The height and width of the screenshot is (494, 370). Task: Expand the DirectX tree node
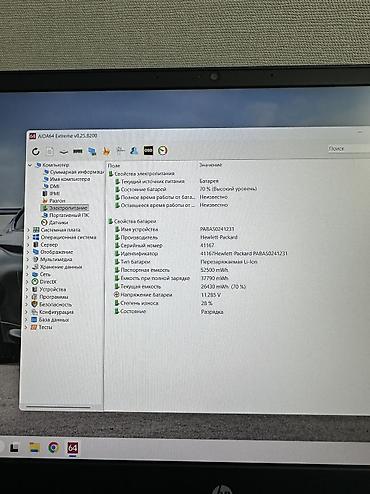pos(27,282)
